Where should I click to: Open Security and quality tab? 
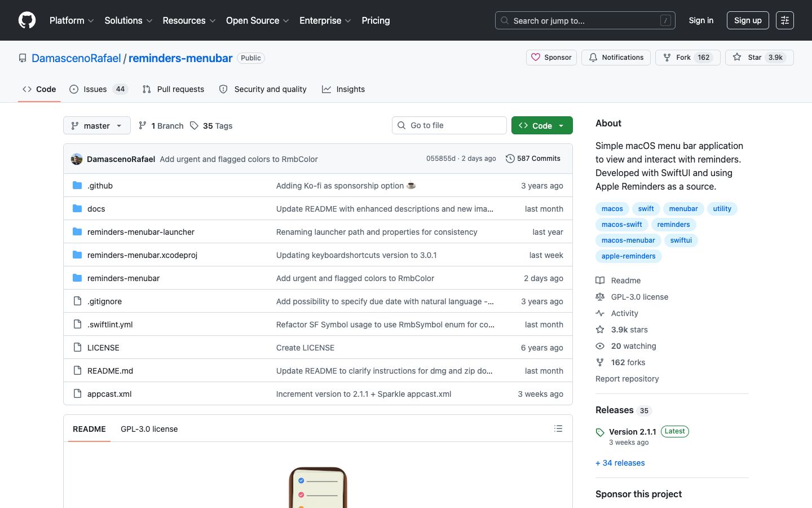click(x=263, y=89)
